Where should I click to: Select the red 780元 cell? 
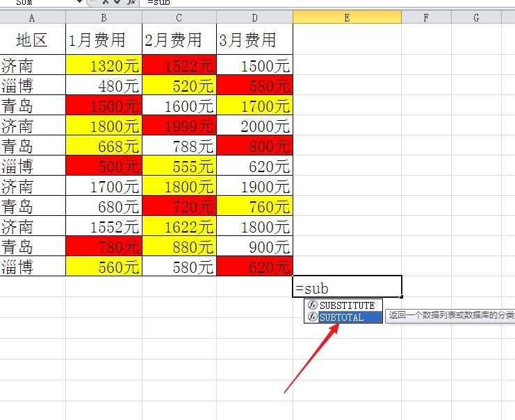[104, 246]
